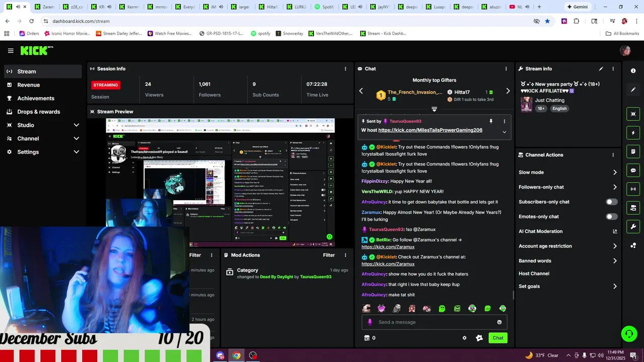The width and height of the screenshot is (644, 362).
Task: Toggle Subscribers-only chat switch
Action: coord(611,202)
